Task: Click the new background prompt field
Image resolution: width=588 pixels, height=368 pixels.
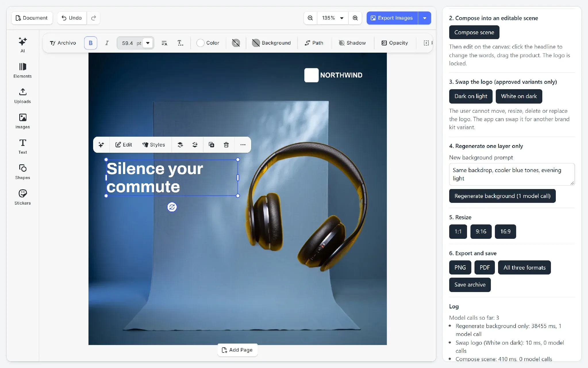Action: pos(512,174)
